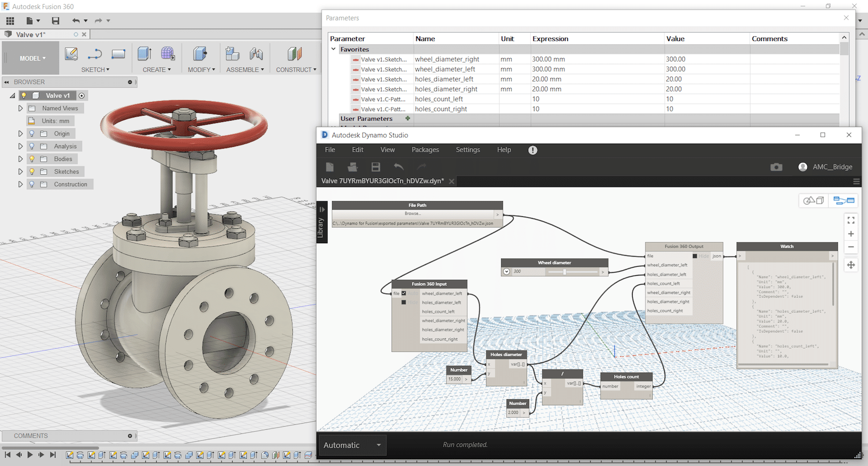Open Dynamo Packages menu
The image size is (868, 466).
tap(425, 150)
